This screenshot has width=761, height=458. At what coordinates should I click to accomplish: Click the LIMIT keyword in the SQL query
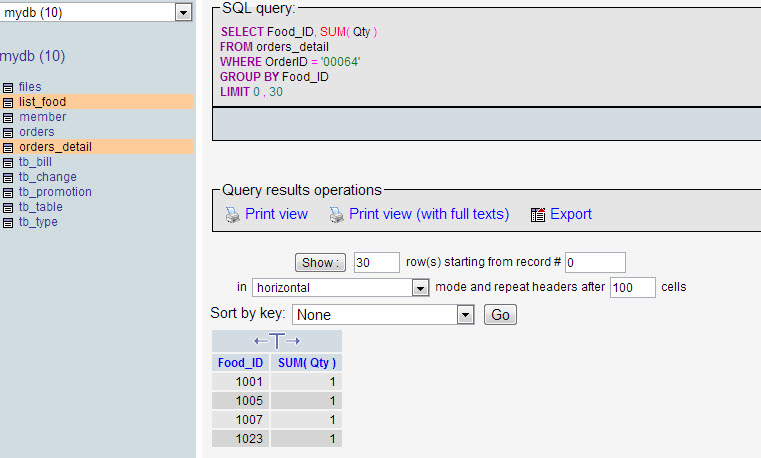(235, 92)
